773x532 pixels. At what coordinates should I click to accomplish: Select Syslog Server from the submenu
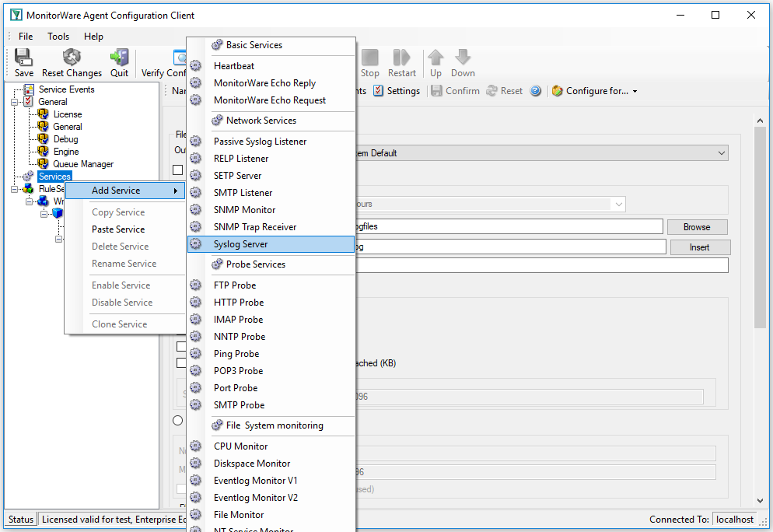(x=271, y=244)
